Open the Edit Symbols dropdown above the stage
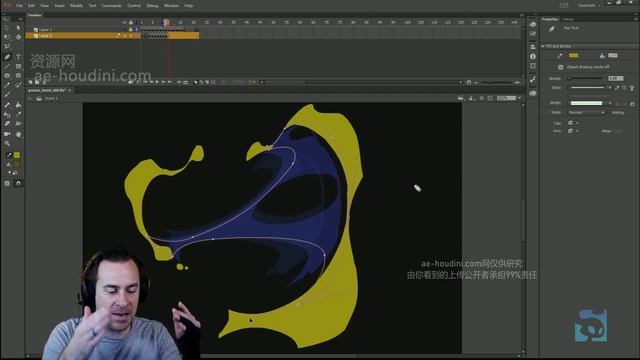 tap(471, 98)
